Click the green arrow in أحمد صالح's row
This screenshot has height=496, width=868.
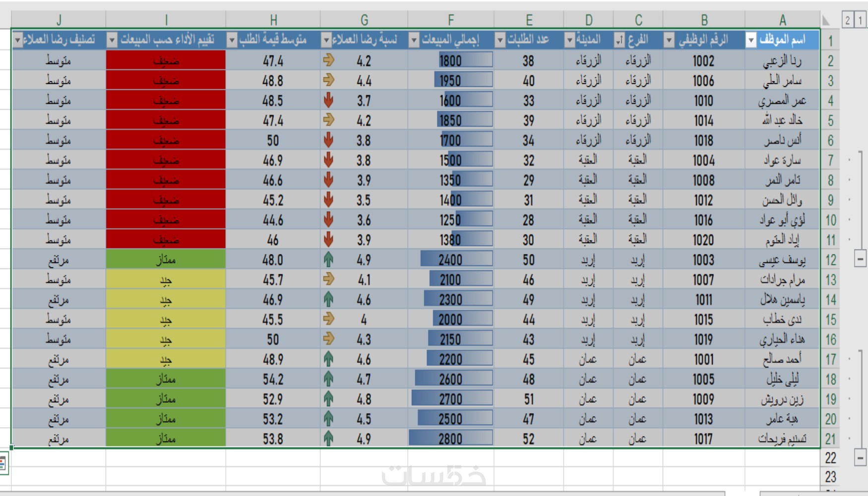pos(328,359)
